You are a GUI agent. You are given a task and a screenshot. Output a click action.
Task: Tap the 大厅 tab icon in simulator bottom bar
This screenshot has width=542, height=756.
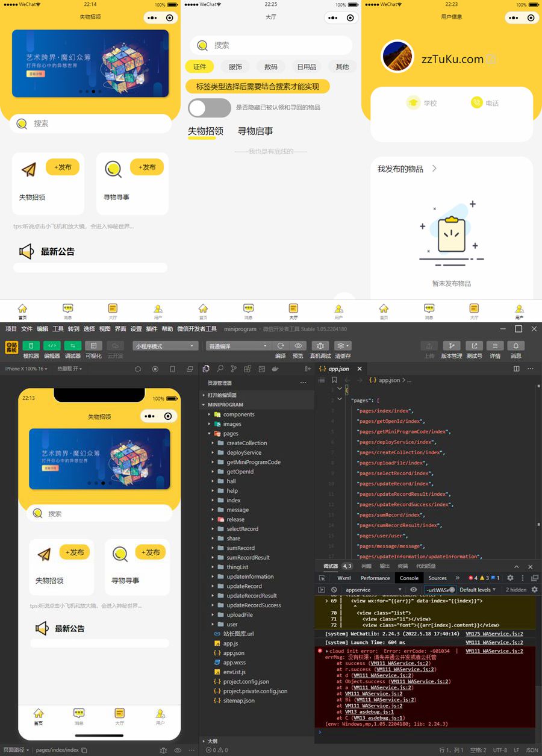[119, 713]
